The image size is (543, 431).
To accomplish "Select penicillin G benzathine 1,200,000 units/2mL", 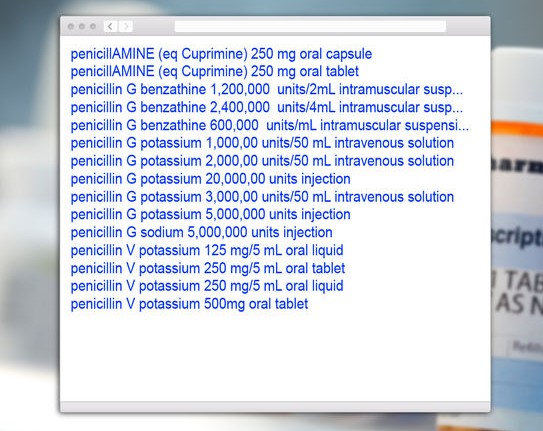I will coord(267,90).
